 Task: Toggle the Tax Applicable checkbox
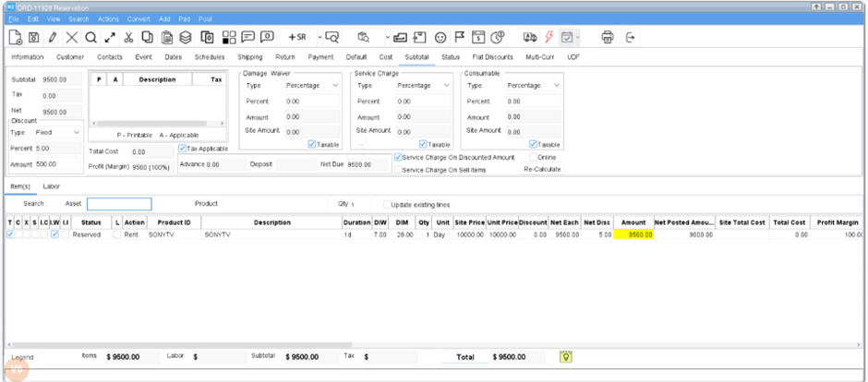pos(182,149)
